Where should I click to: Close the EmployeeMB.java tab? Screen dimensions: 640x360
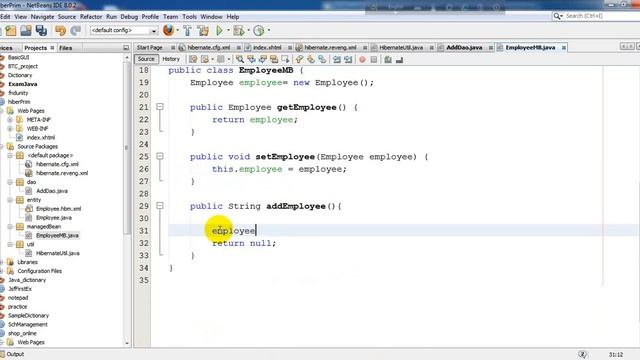point(564,48)
